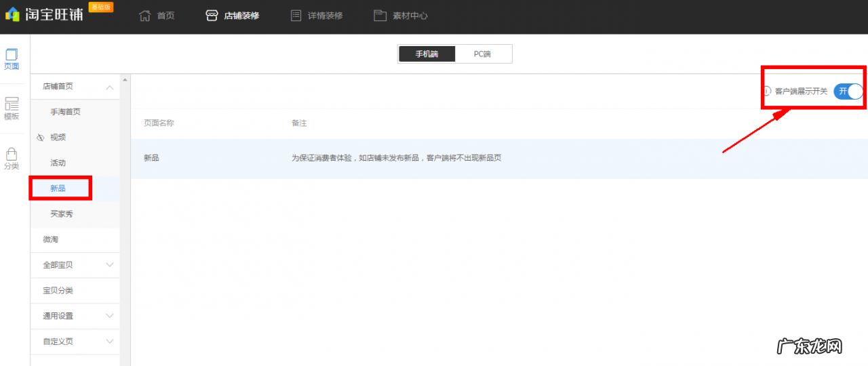
Task: Open the 微淘 menu entry
Action: pos(51,239)
